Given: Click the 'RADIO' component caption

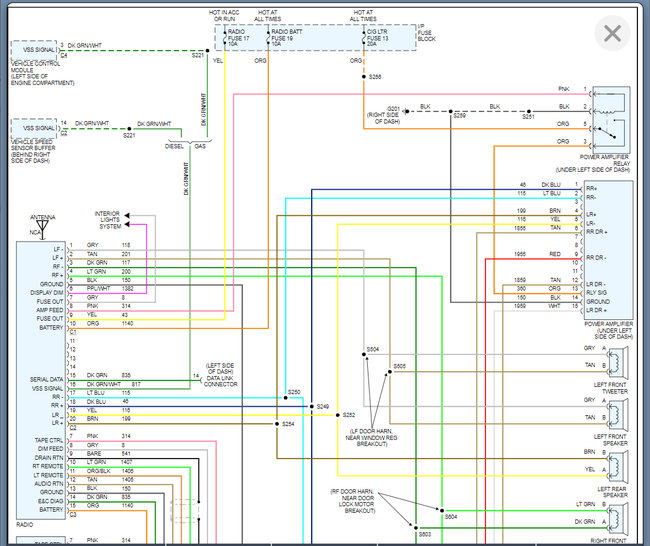Looking at the screenshot, I should [25, 524].
